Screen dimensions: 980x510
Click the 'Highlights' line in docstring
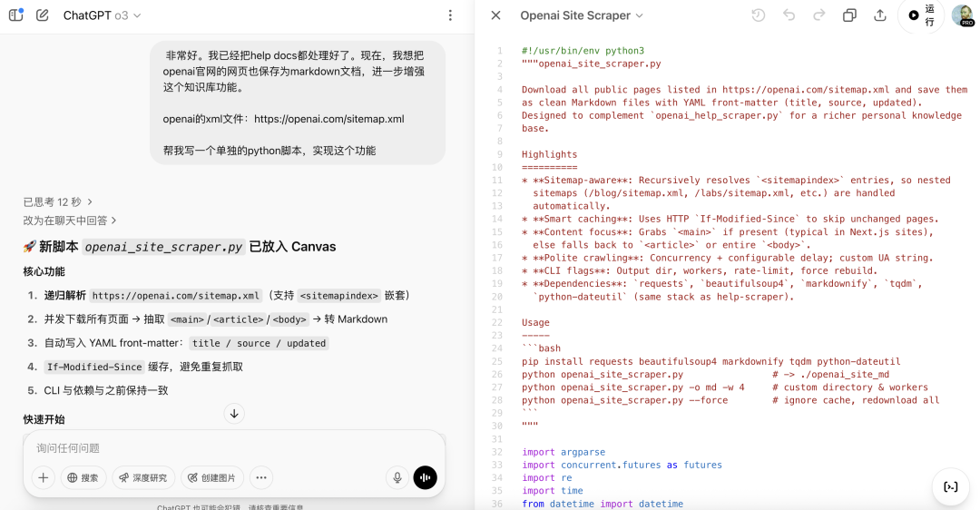point(549,154)
